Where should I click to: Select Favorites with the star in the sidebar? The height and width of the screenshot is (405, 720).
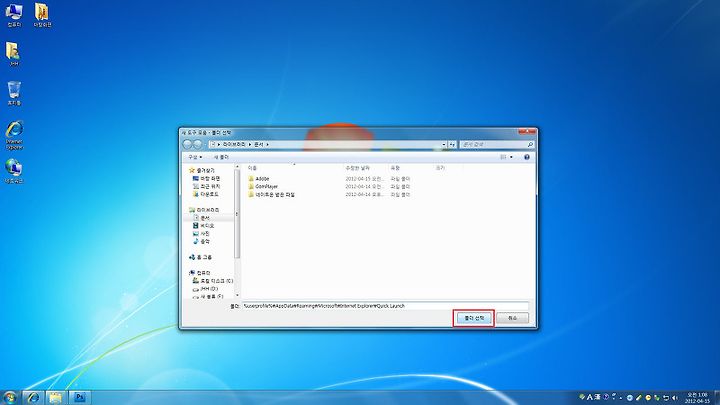coord(202,170)
